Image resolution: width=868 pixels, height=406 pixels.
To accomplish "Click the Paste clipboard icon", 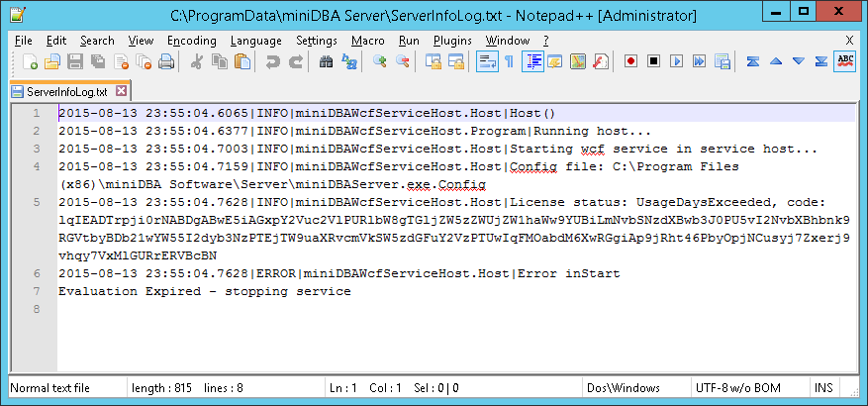I will click(242, 61).
